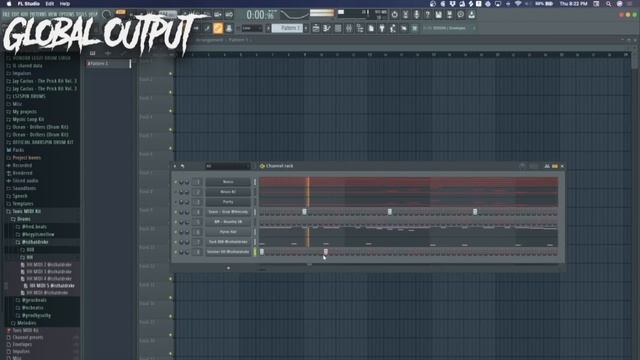Toggle the green channel 8 selector LED

[x=255, y=252]
